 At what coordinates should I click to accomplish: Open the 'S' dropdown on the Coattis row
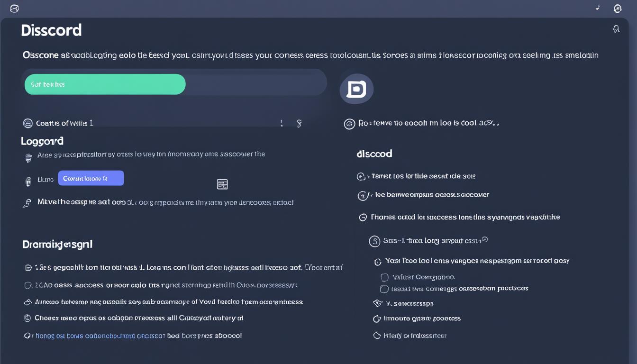(299, 124)
